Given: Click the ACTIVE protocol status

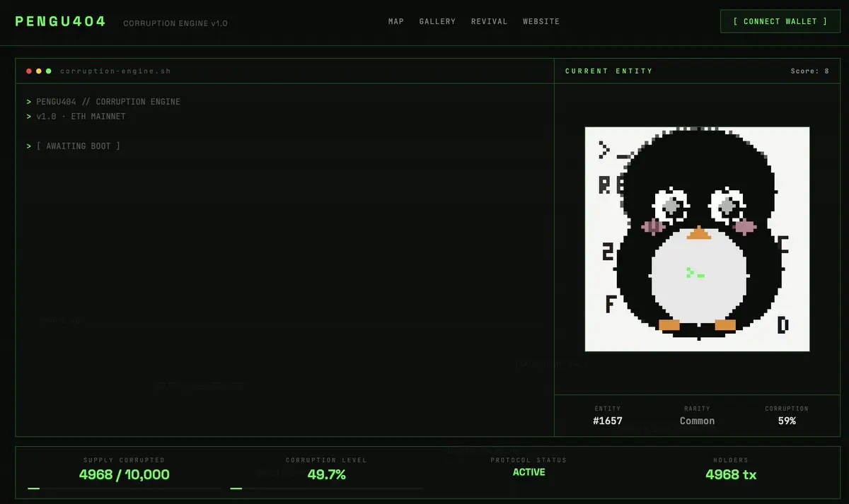Looking at the screenshot, I should click(x=529, y=472).
